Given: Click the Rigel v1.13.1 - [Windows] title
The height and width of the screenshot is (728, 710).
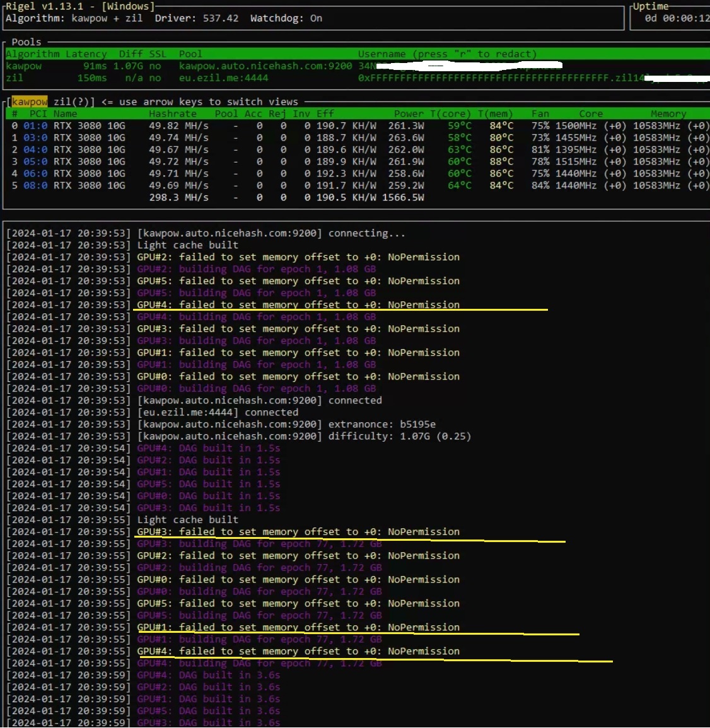Looking at the screenshot, I should coord(80,6).
